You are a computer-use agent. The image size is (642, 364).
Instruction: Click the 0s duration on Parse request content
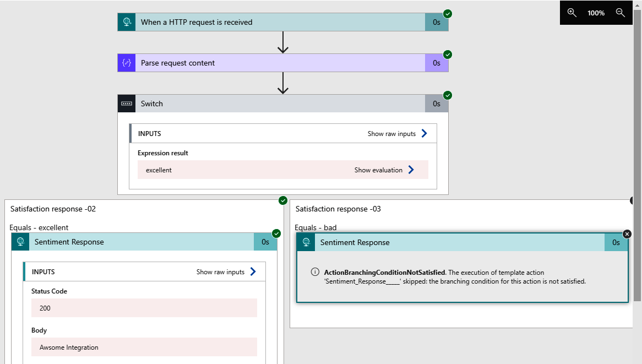pos(437,63)
